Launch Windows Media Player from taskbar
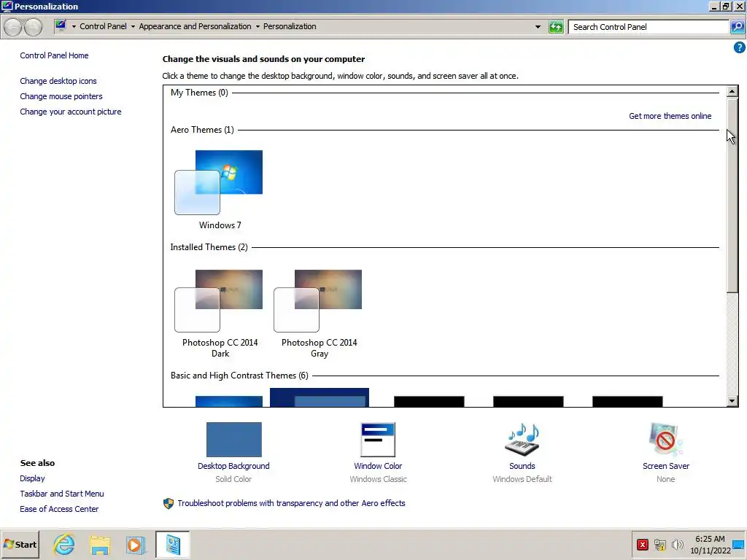The image size is (747, 560). click(135, 544)
